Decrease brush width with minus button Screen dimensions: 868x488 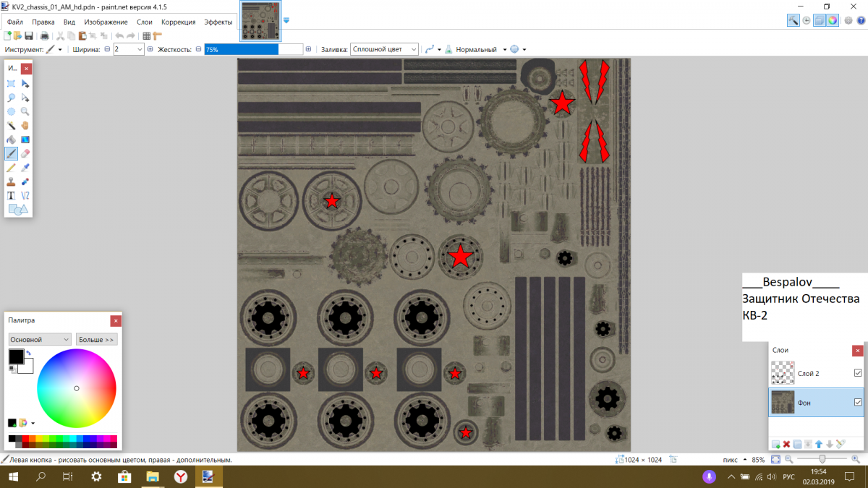pyautogui.click(x=107, y=49)
